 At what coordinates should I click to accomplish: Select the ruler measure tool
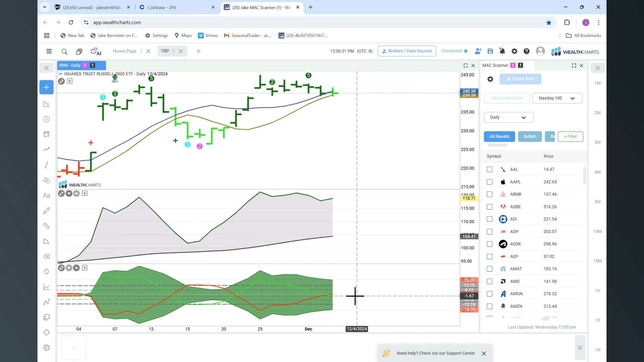tap(46, 226)
